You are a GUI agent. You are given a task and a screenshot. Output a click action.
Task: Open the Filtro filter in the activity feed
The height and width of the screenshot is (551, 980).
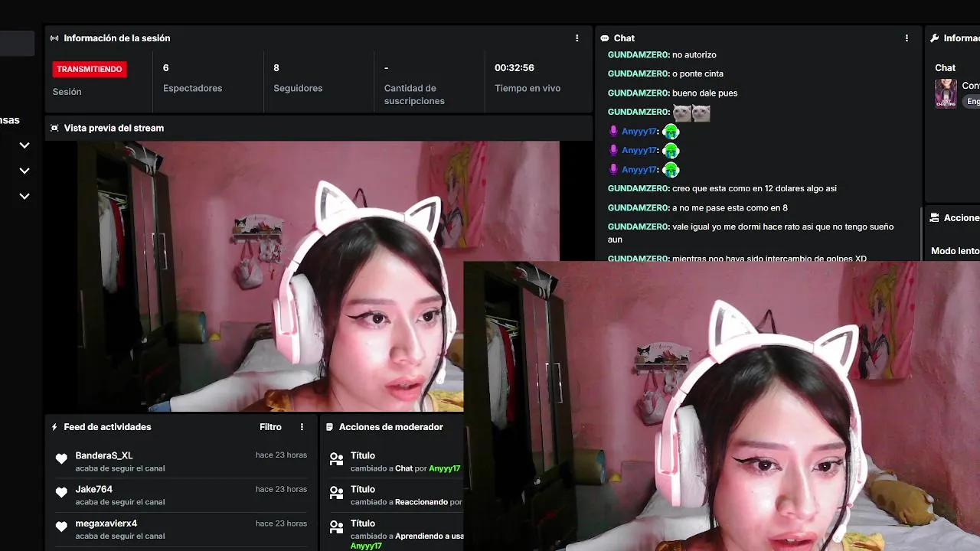pos(270,427)
